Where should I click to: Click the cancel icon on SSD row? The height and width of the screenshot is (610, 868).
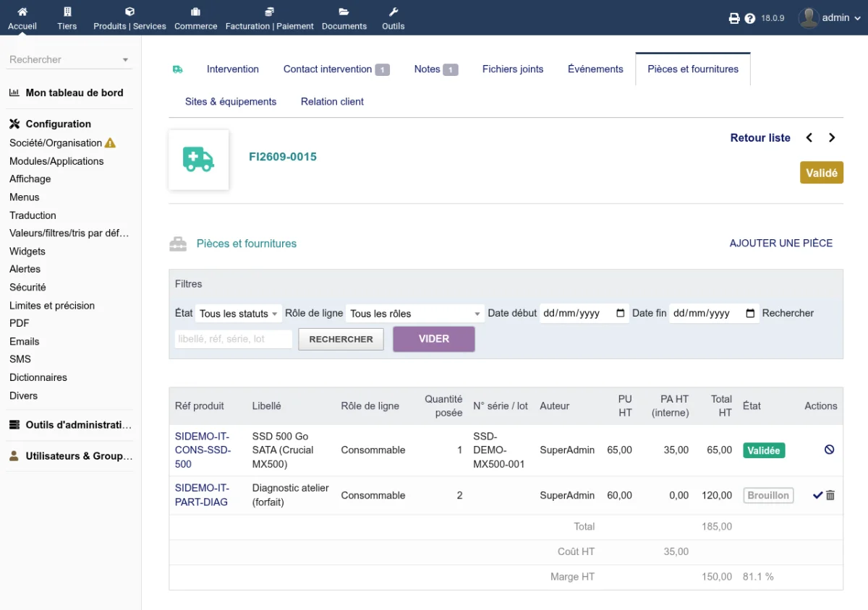pyautogui.click(x=829, y=450)
